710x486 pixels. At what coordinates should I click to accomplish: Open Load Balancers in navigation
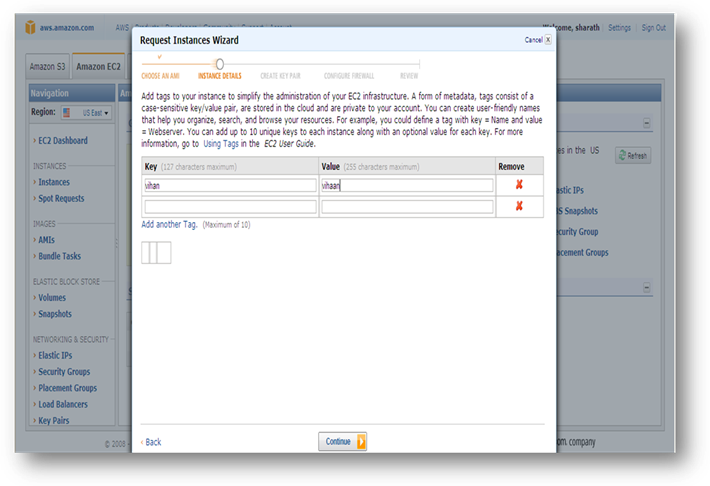click(63, 404)
